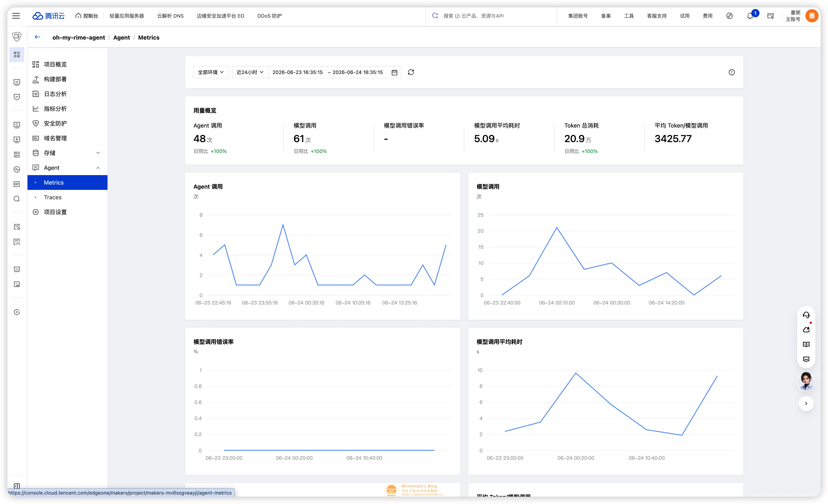The height and width of the screenshot is (504, 828).
Task: Open 轻量应用服务器 in top navigation
Action: pos(127,16)
